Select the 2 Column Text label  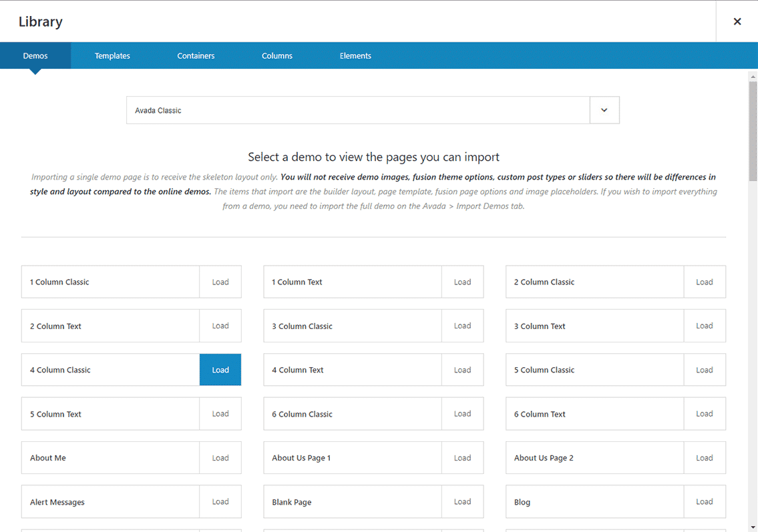point(55,326)
